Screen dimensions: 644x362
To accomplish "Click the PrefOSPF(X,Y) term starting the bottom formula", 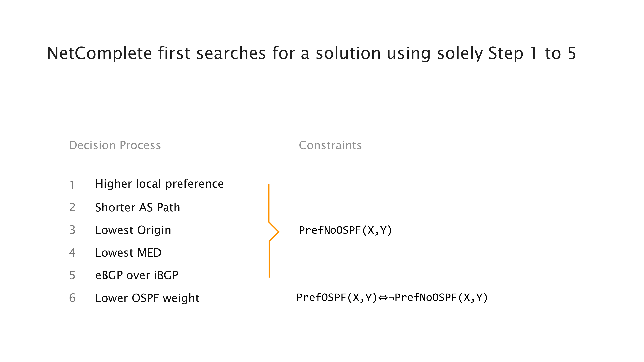I will click(x=336, y=297).
